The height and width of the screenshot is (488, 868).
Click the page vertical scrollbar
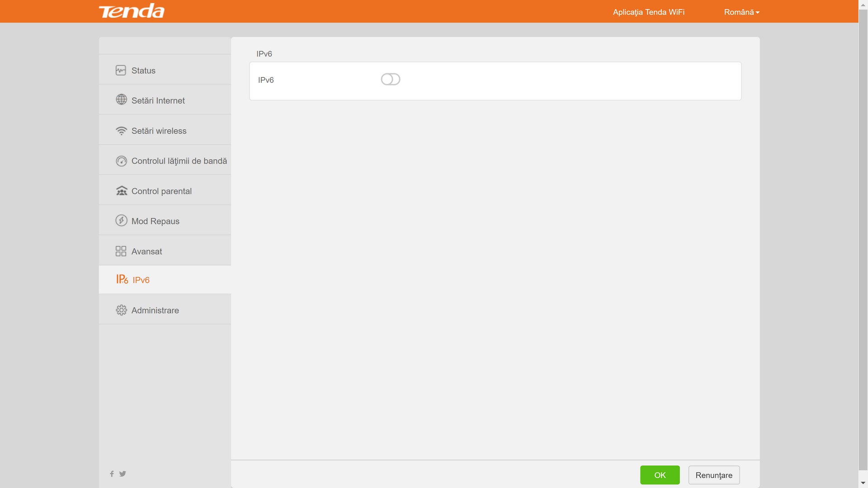[863, 239]
